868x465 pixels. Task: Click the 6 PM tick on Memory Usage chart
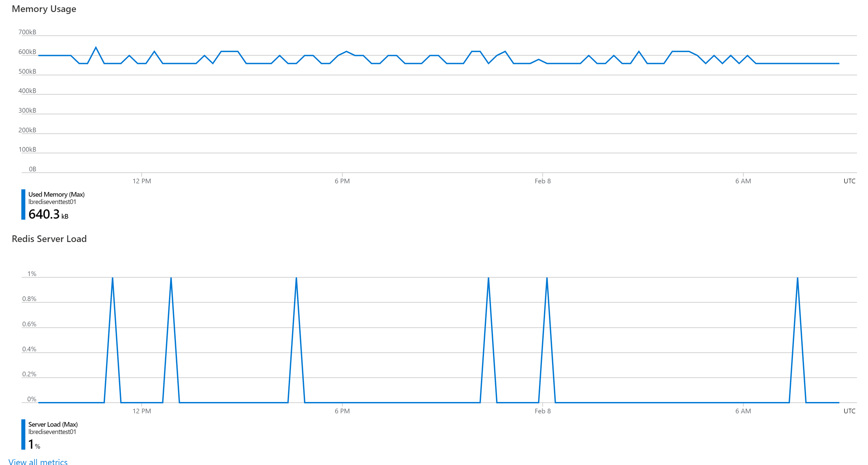tap(342, 181)
